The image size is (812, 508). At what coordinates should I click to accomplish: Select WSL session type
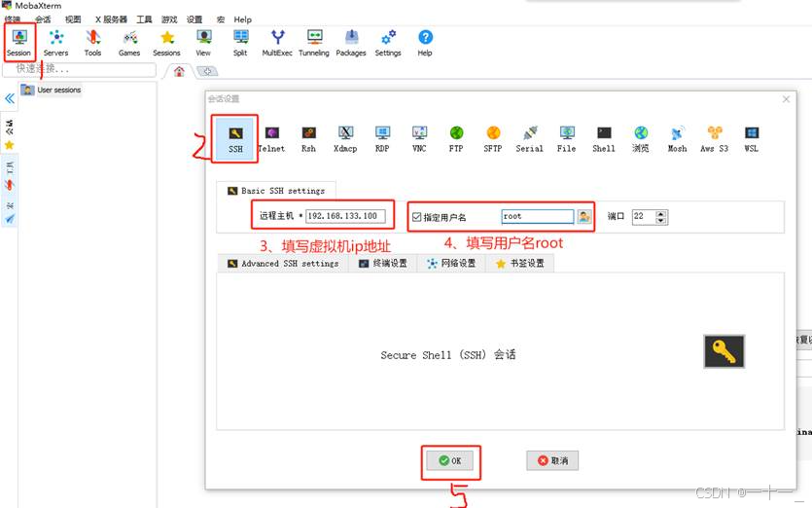pyautogui.click(x=752, y=139)
